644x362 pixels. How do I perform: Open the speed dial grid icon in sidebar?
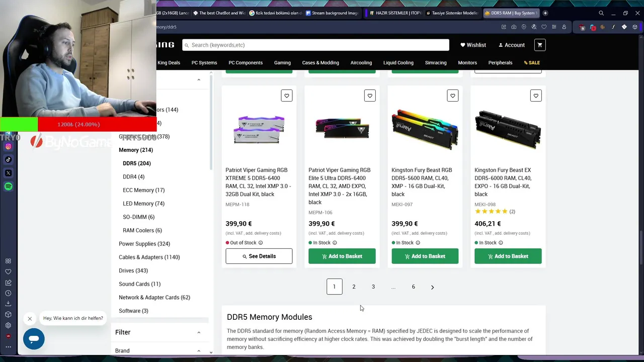(8, 261)
